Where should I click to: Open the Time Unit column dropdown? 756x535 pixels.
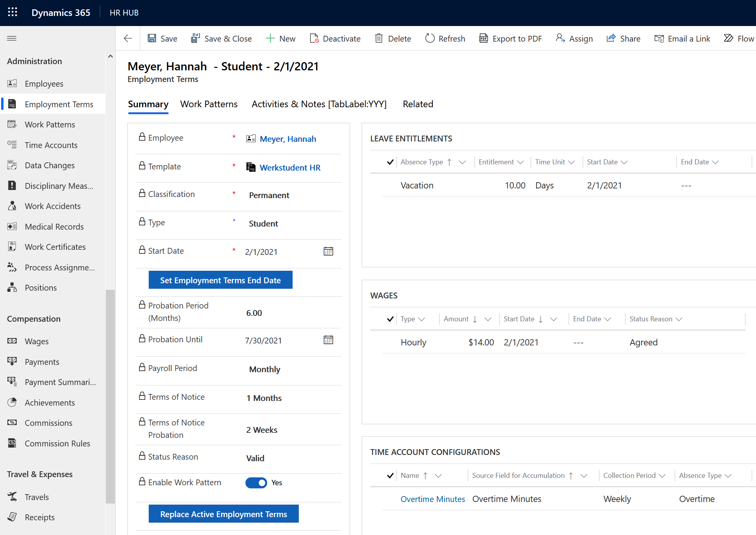[x=571, y=162]
